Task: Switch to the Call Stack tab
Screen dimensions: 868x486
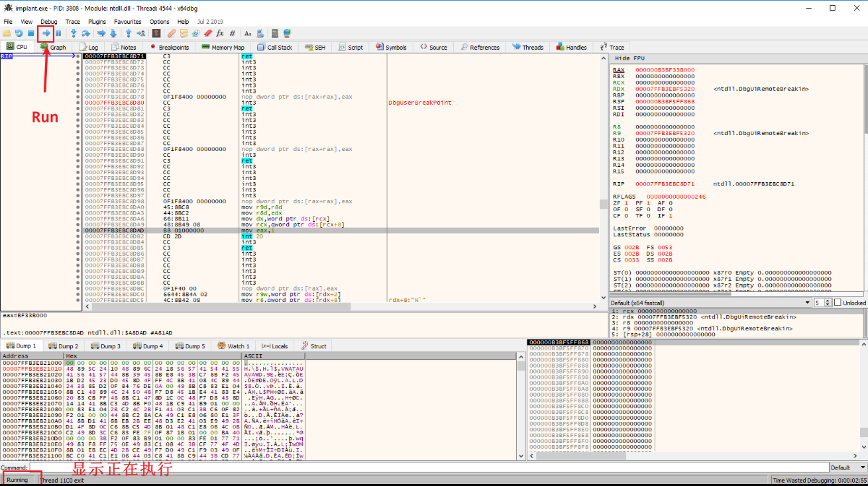Action: click(275, 47)
